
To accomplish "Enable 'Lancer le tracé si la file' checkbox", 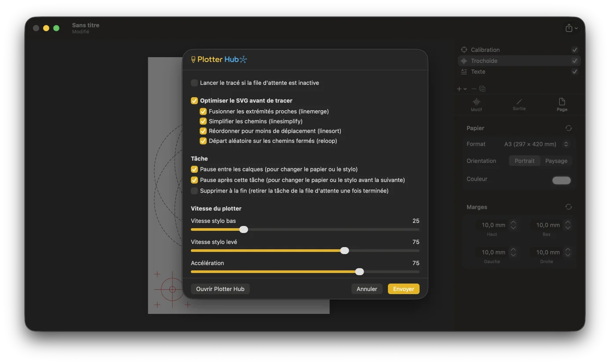I will [194, 83].
